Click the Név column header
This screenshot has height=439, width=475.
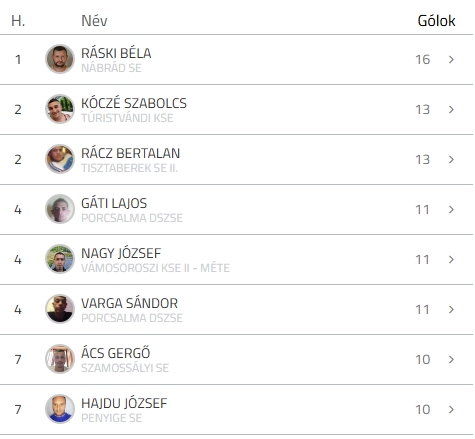pyautogui.click(x=94, y=21)
